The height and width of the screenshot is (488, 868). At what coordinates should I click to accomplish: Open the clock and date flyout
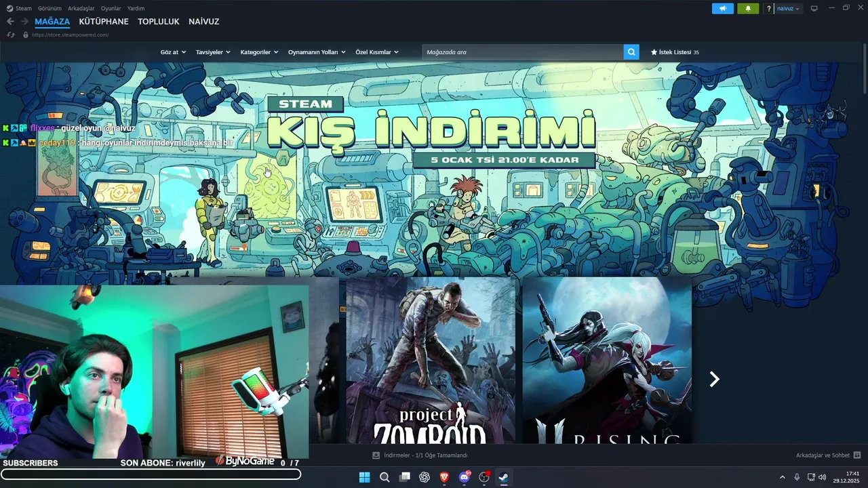[x=847, y=477]
